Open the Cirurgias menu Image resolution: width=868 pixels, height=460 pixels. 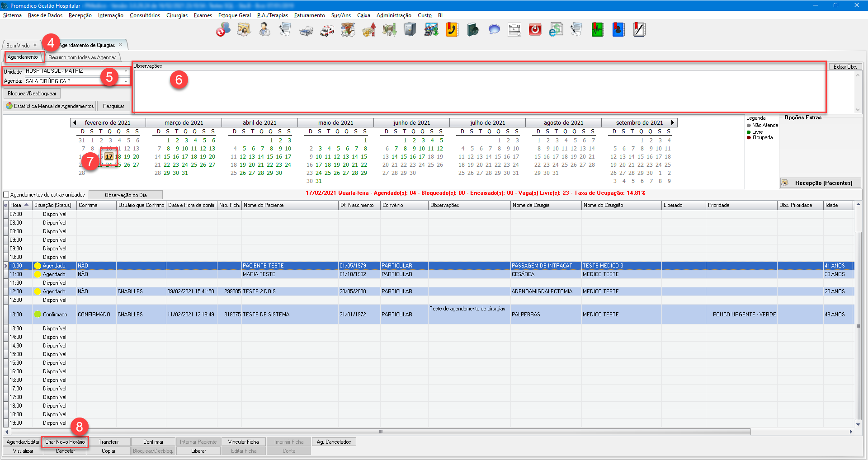coord(177,15)
